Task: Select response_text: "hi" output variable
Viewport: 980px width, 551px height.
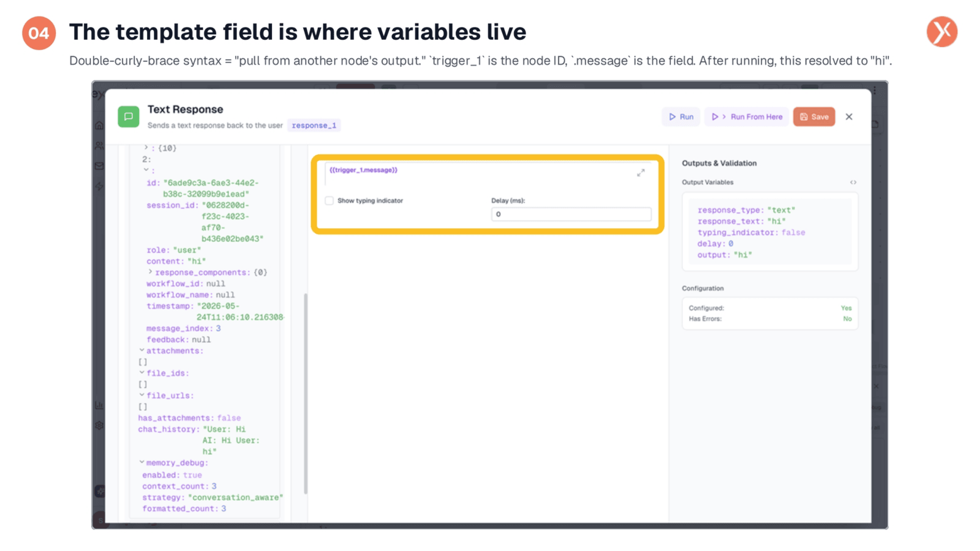Action: tap(741, 222)
